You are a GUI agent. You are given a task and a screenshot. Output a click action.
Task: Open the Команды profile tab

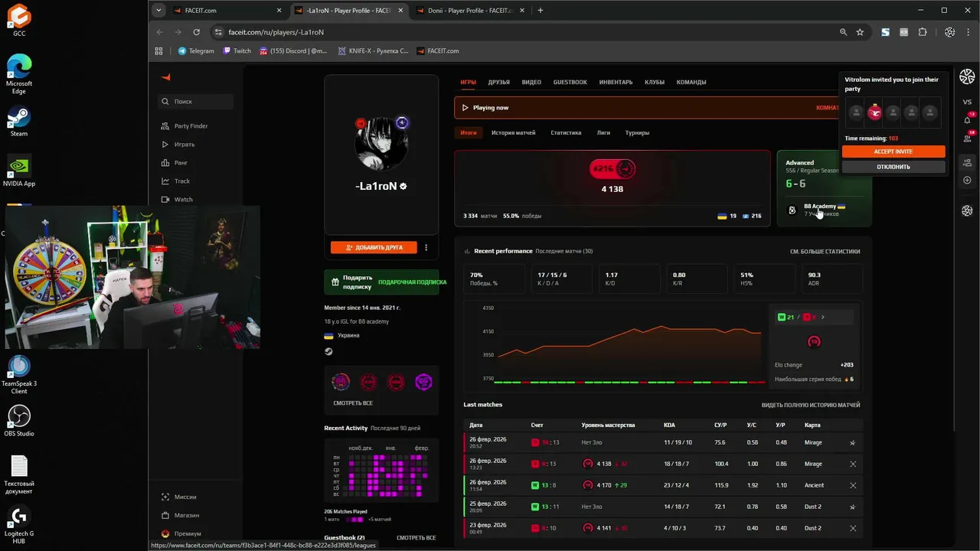point(691,82)
